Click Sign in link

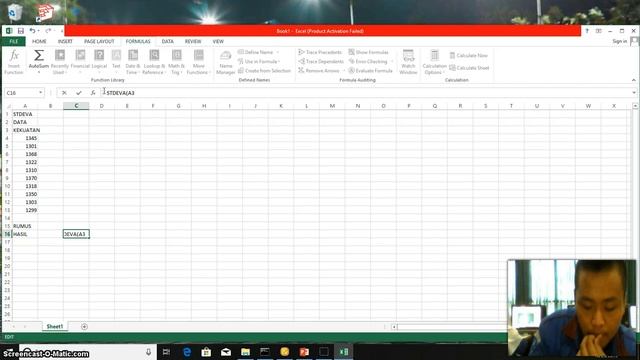point(620,41)
